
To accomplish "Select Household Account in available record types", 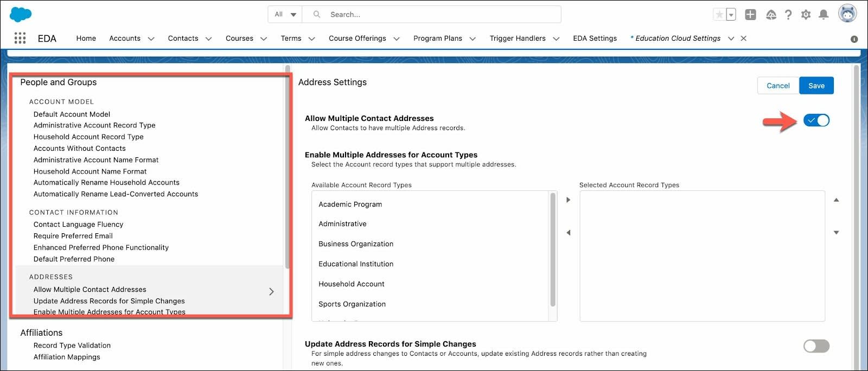I will coord(352,284).
